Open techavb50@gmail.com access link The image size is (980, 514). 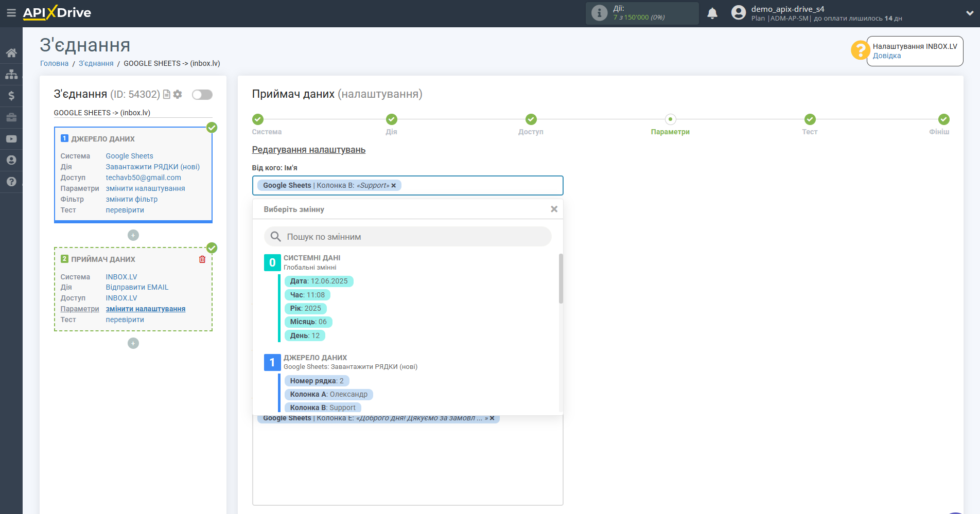point(143,178)
